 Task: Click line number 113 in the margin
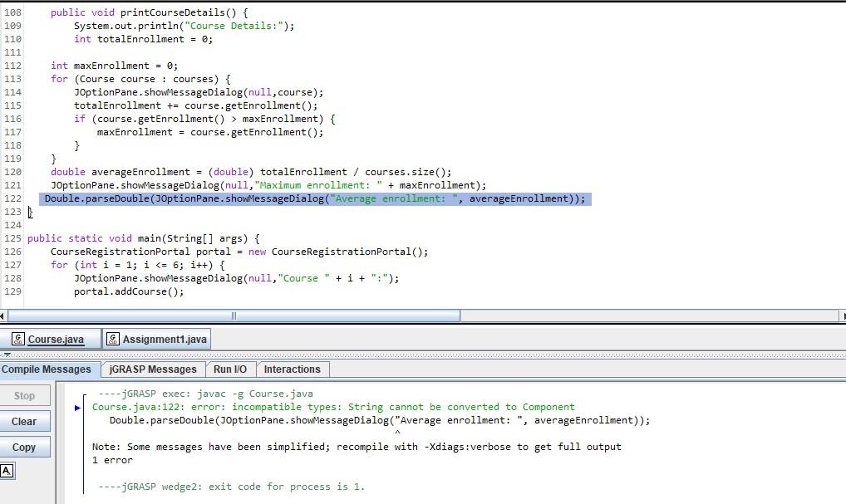12,79
